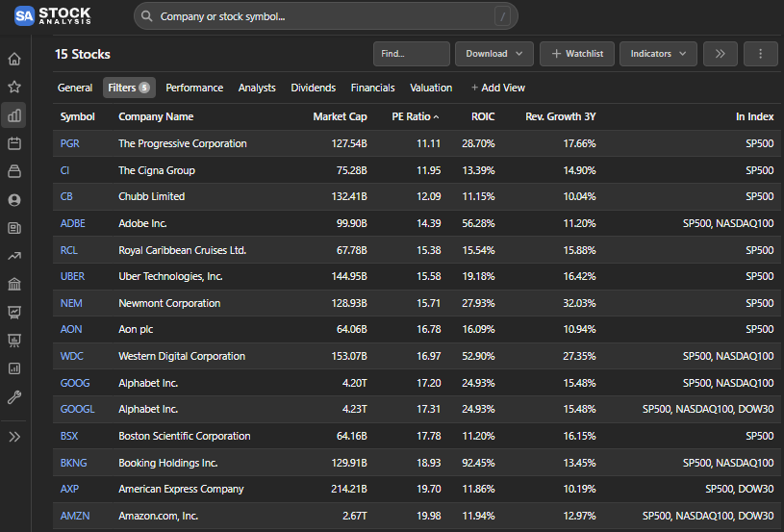Focus the Find... filter box
This screenshot has width=784, height=532.
tap(412, 54)
